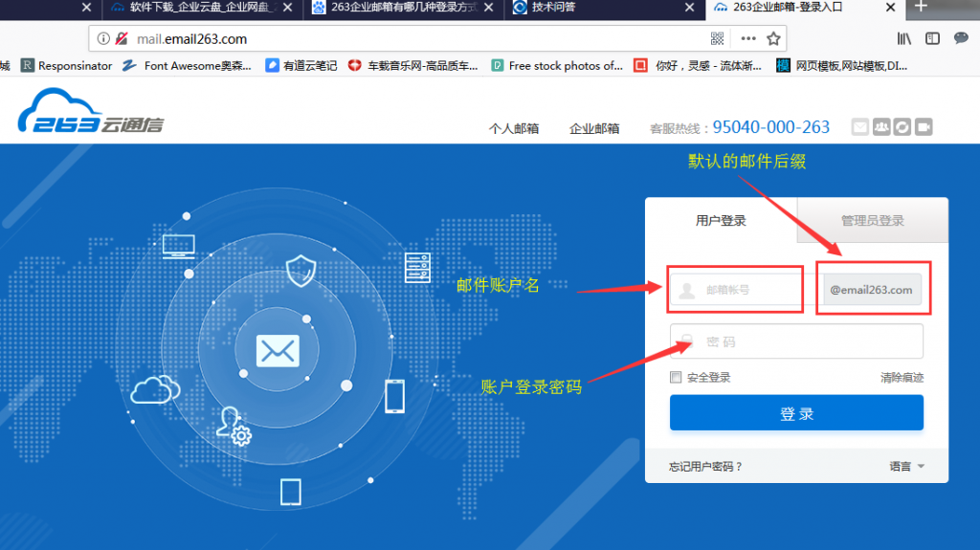Viewport: 980px width, 550px height.
Task: Open the 企业邮箱 link in header
Action: tap(594, 128)
